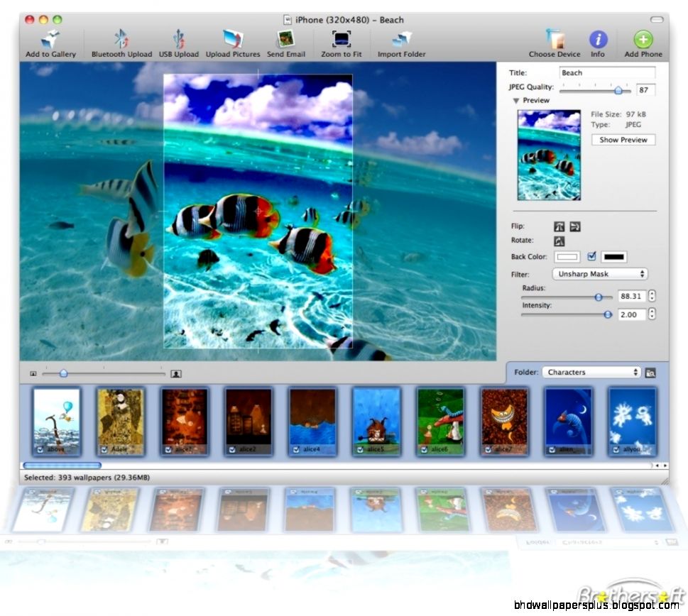Click the Radius slider
The height and width of the screenshot is (616, 688).
tap(567, 297)
